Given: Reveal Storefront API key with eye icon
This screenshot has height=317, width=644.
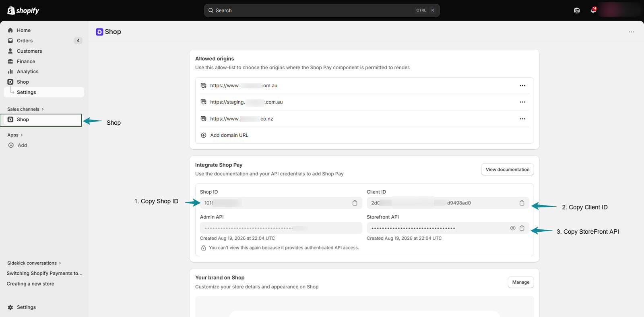Looking at the screenshot, I should point(513,228).
